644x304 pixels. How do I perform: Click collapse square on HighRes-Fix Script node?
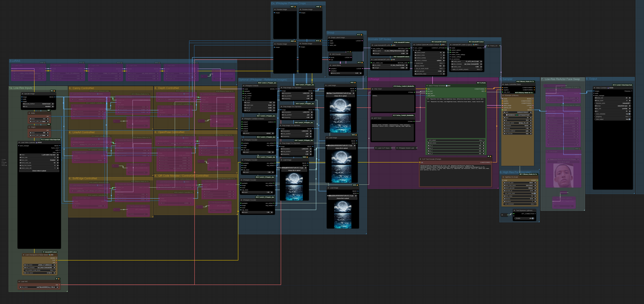[x=503, y=177]
